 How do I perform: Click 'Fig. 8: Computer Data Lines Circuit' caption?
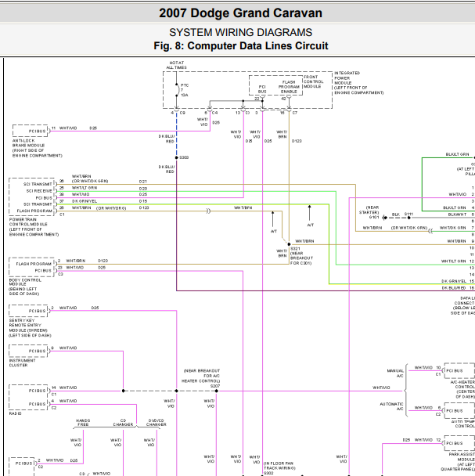(x=241, y=46)
